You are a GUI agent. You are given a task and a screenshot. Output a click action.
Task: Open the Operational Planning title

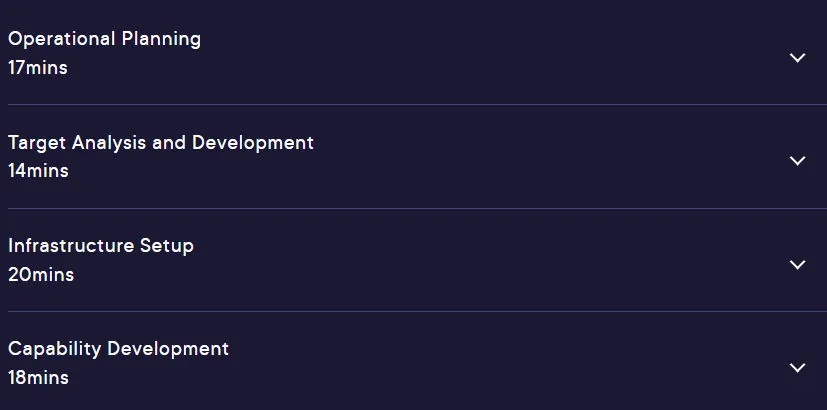point(104,39)
